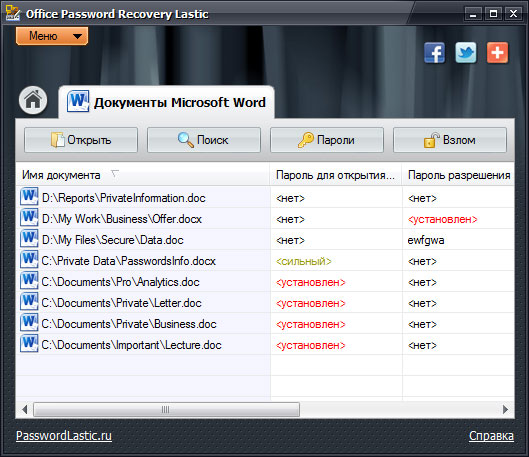Open the Справка help link
529x457 pixels.
pos(491,436)
